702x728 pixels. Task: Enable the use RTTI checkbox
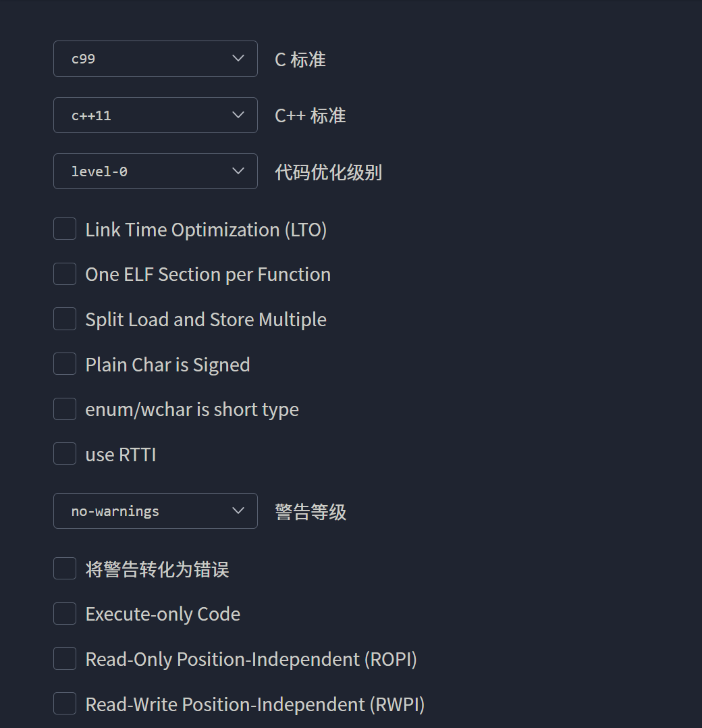tap(65, 454)
